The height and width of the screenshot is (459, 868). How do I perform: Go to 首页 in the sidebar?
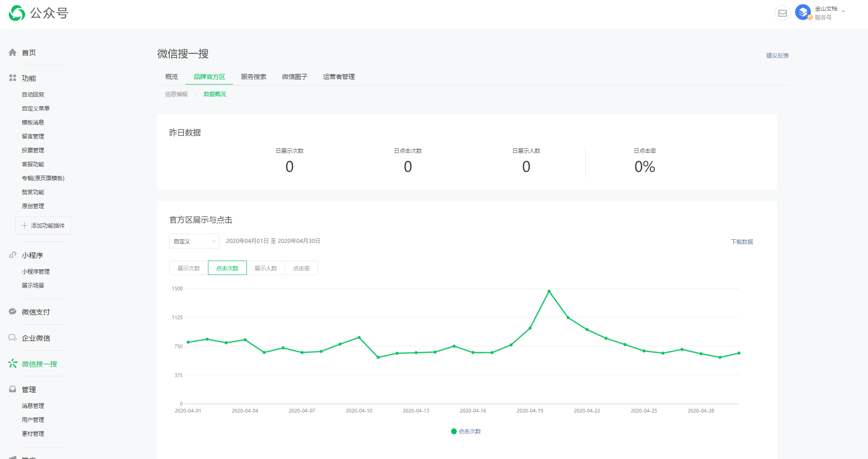[x=29, y=52]
